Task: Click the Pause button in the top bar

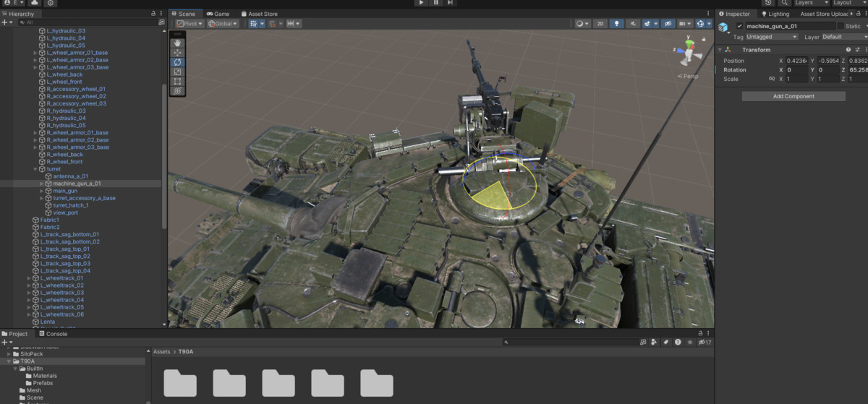Action: 436,3
